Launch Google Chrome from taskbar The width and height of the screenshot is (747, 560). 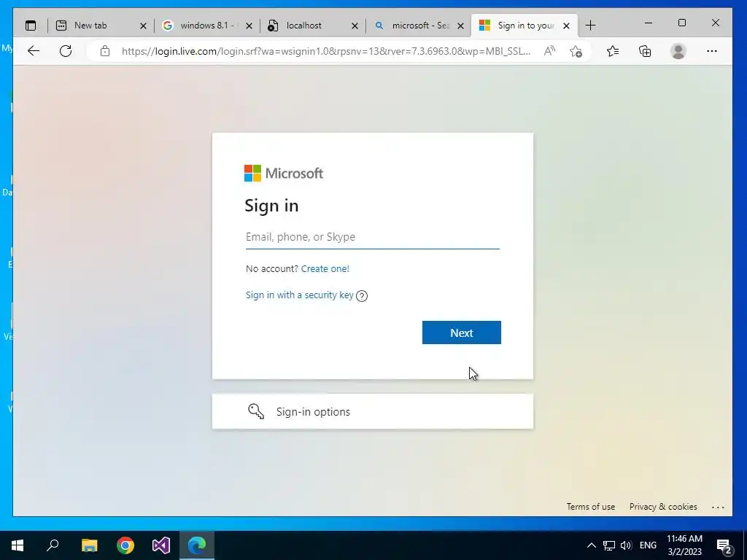pyautogui.click(x=125, y=545)
